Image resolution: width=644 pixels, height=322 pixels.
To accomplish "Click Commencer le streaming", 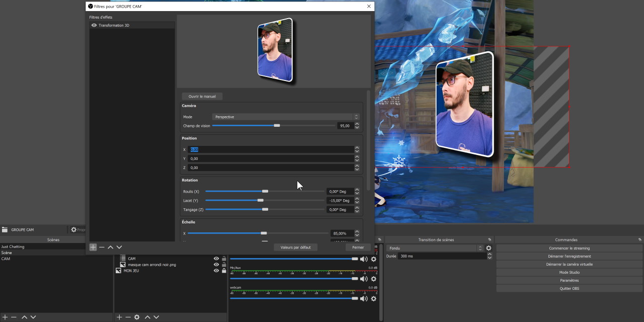I will 569,248.
